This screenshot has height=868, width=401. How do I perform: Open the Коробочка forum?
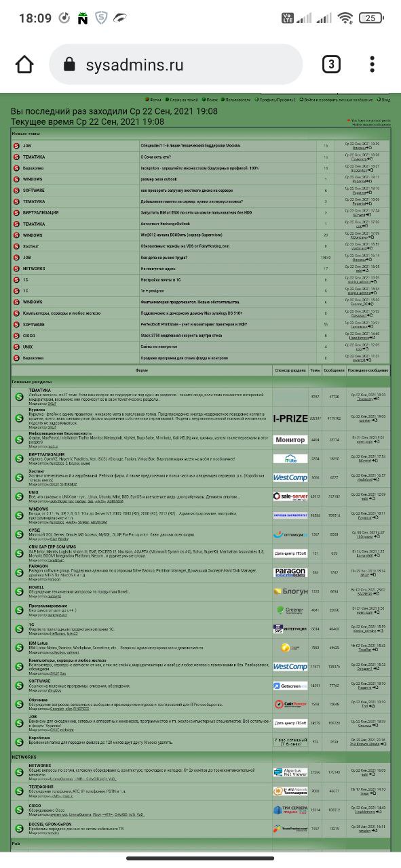coord(39,738)
